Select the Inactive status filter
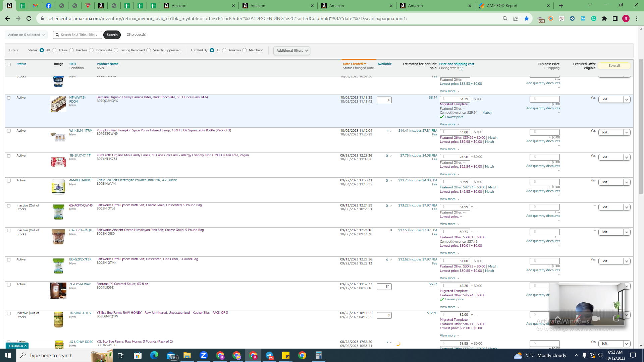644x362 pixels. [71, 50]
